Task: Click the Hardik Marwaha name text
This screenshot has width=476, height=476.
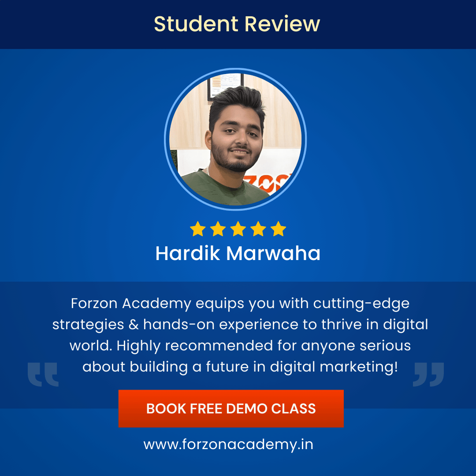Action: pos(238,253)
